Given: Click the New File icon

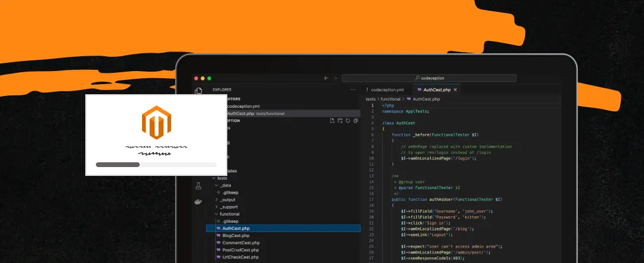Looking at the screenshot, I should click(x=333, y=120).
